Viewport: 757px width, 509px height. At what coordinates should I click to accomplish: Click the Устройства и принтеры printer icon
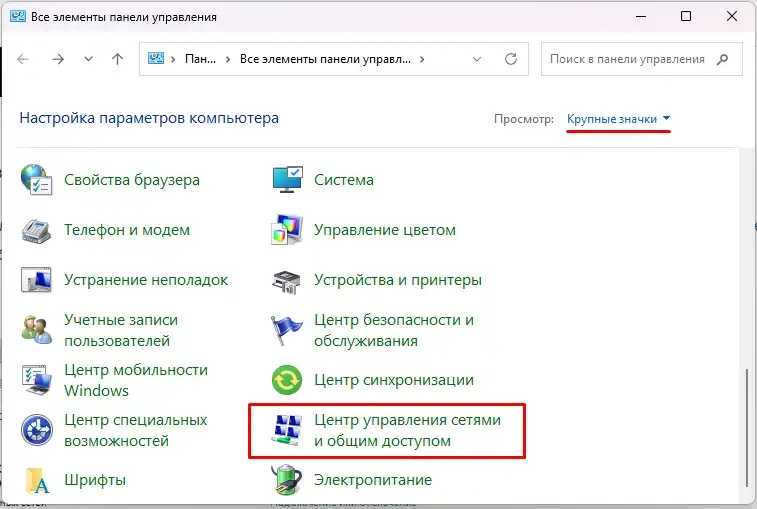coord(286,282)
